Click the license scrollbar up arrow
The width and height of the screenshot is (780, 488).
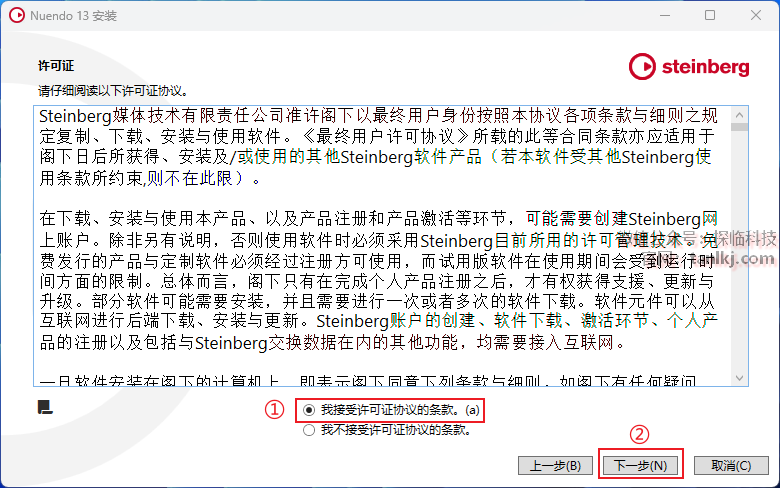740,115
